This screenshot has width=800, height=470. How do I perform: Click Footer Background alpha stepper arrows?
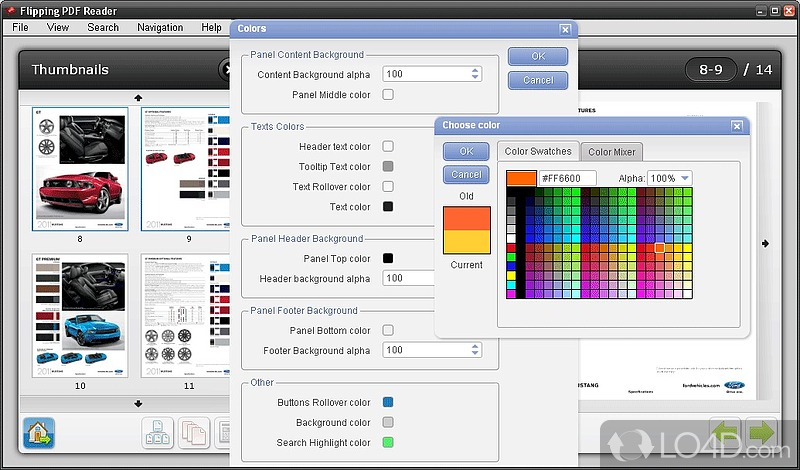475,350
